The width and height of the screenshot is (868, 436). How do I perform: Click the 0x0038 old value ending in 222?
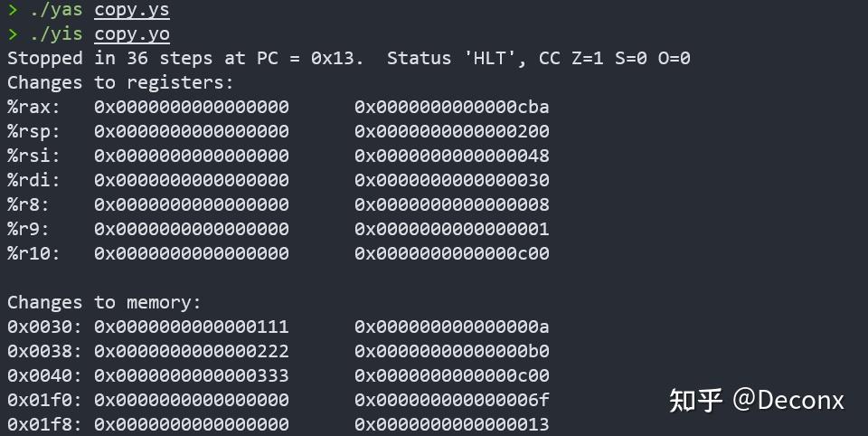[191, 352]
